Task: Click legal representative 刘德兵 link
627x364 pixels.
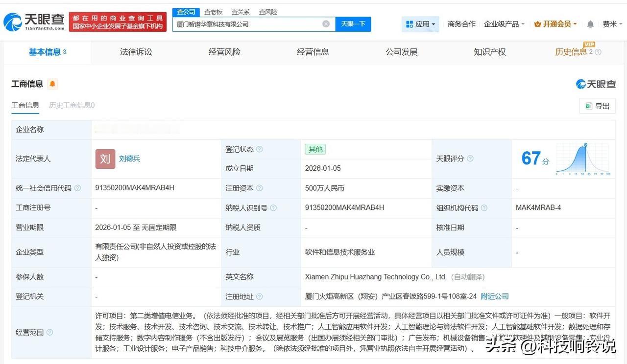Action: pyautogui.click(x=130, y=159)
